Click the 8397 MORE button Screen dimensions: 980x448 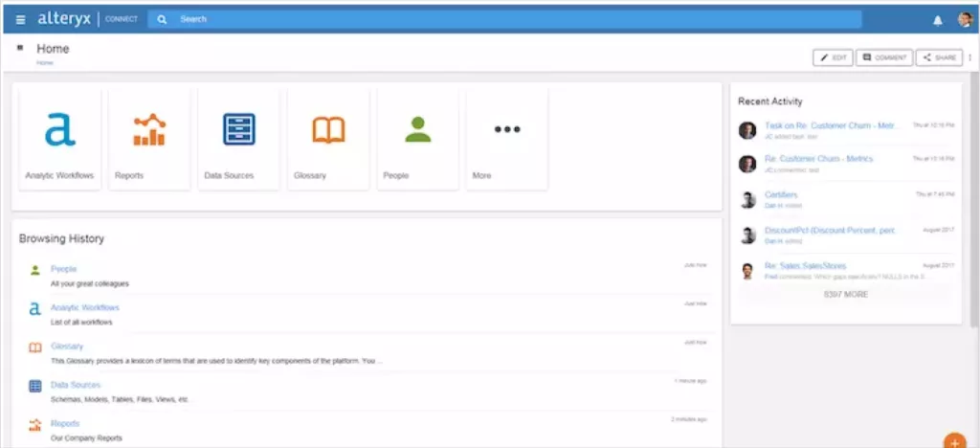846,294
